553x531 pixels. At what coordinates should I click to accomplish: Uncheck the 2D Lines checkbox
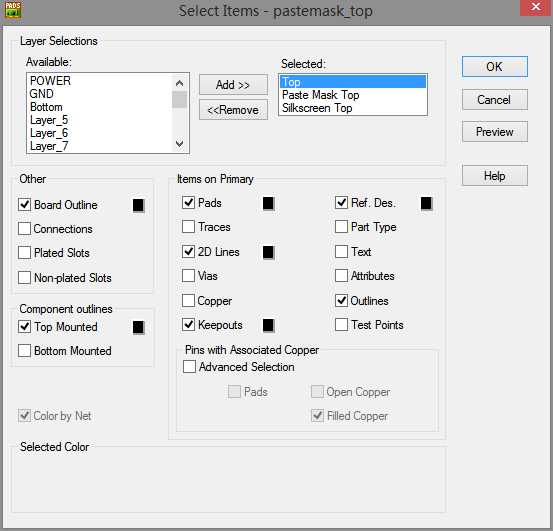pyautogui.click(x=188, y=251)
